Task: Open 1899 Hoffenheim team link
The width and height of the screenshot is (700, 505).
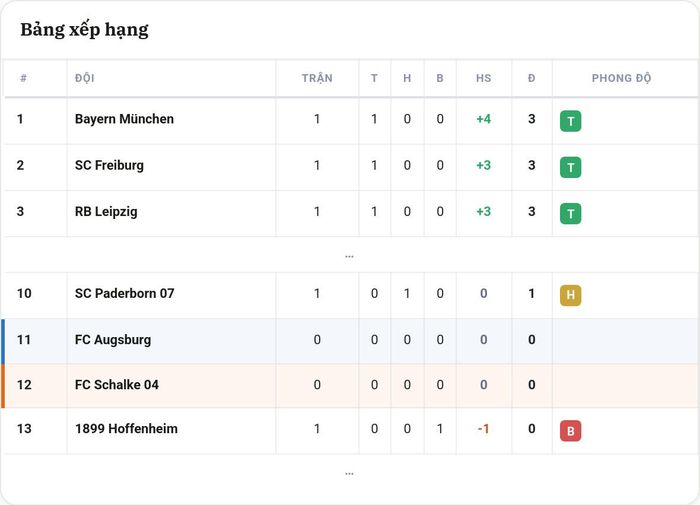Action: tap(126, 429)
